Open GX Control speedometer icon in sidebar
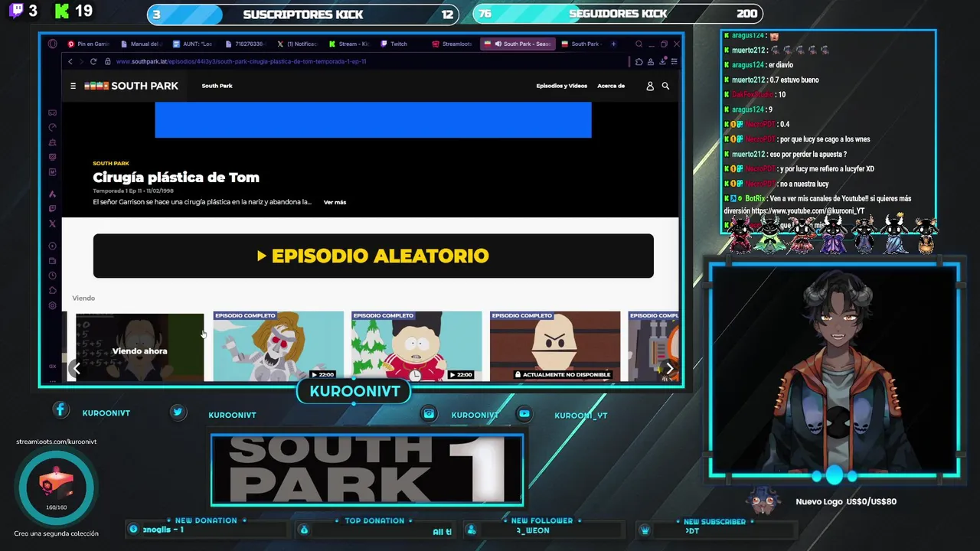 [52, 127]
